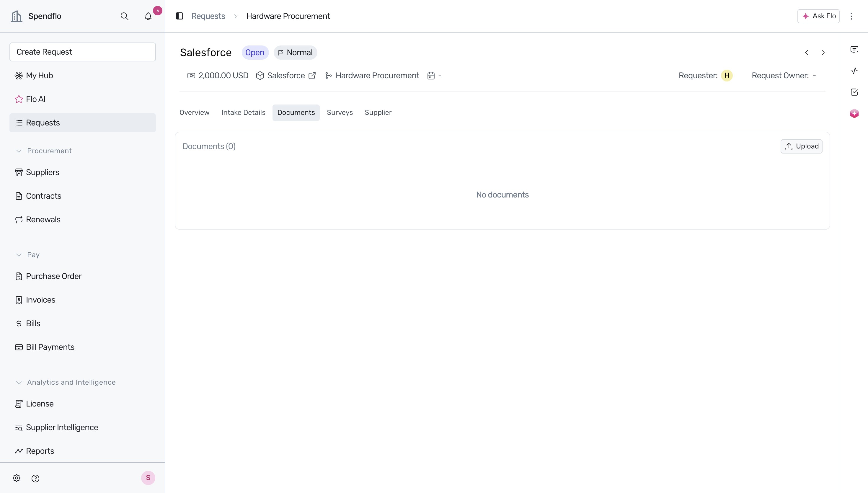Select Requests in the sidebar

click(x=83, y=123)
